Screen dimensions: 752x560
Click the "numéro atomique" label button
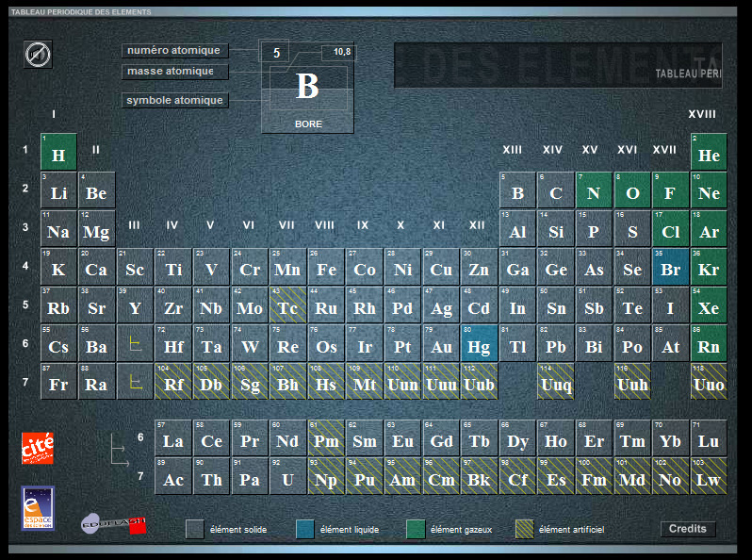[174, 50]
